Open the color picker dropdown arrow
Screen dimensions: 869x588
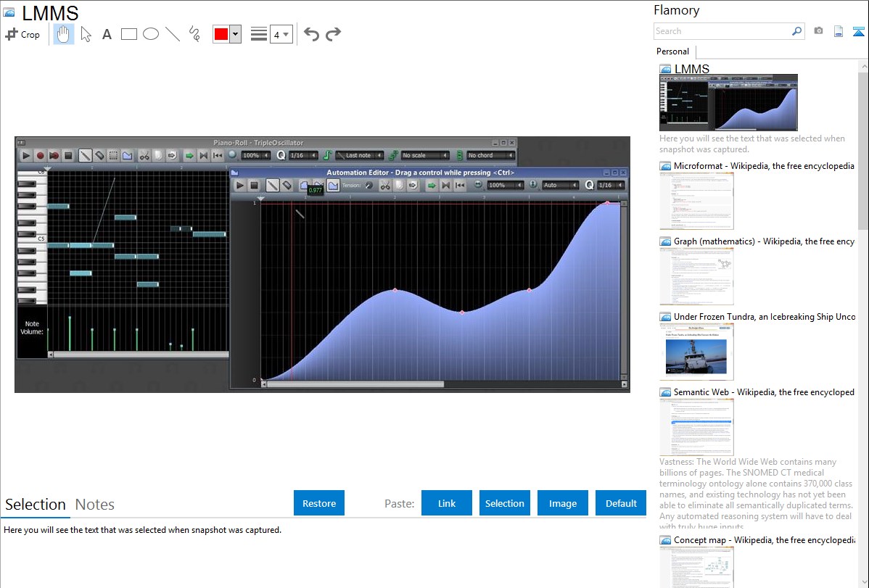[x=236, y=34]
